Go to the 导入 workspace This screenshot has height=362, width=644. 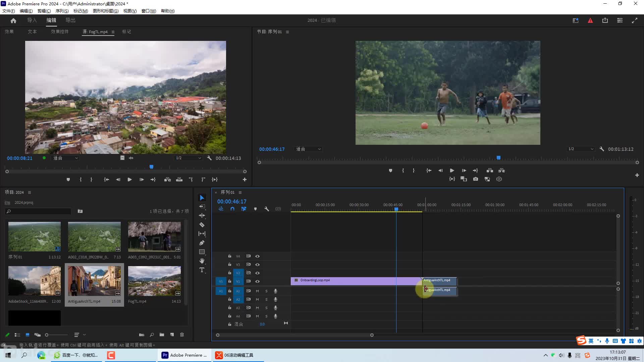[32, 20]
